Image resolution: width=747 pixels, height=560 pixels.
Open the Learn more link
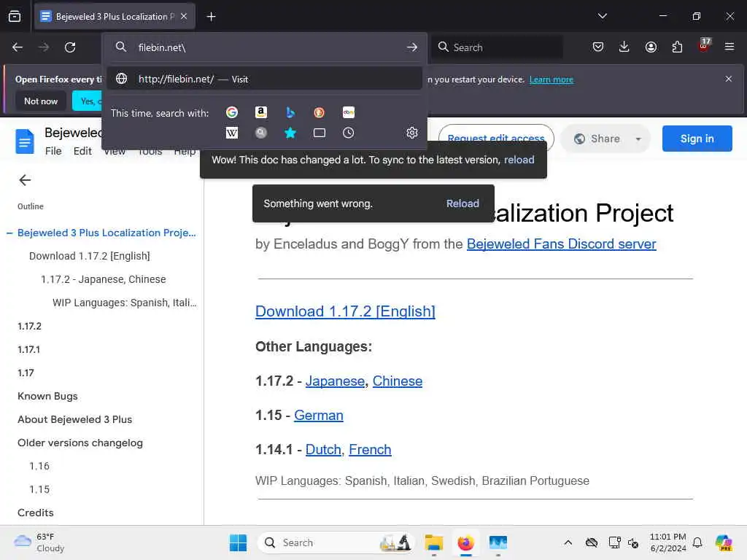(551, 79)
